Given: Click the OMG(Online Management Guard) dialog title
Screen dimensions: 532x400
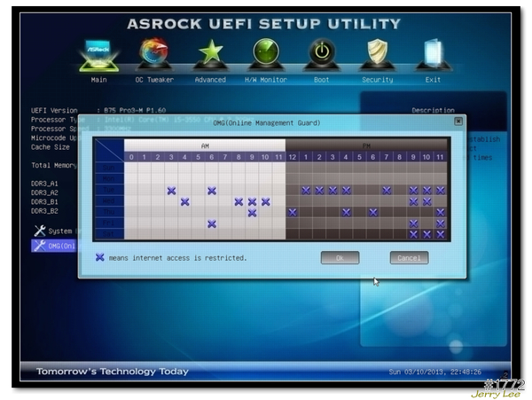Looking at the screenshot, I should tap(267, 122).
